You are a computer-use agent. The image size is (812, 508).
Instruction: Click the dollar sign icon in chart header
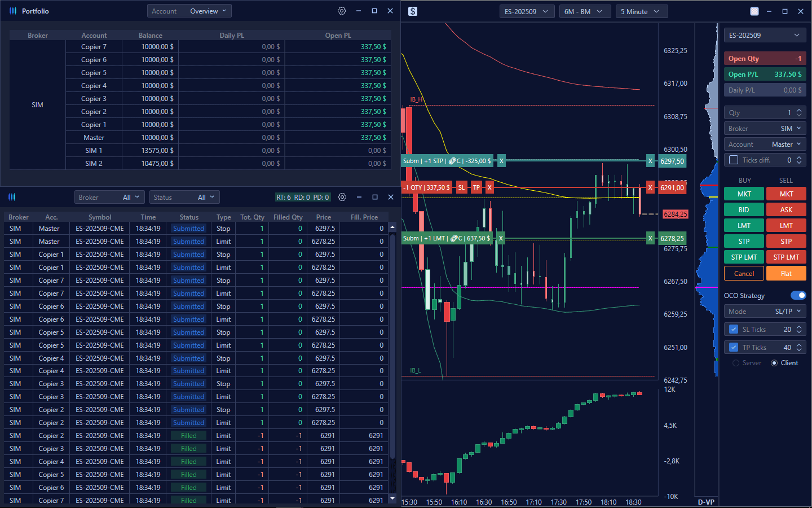(x=413, y=11)
